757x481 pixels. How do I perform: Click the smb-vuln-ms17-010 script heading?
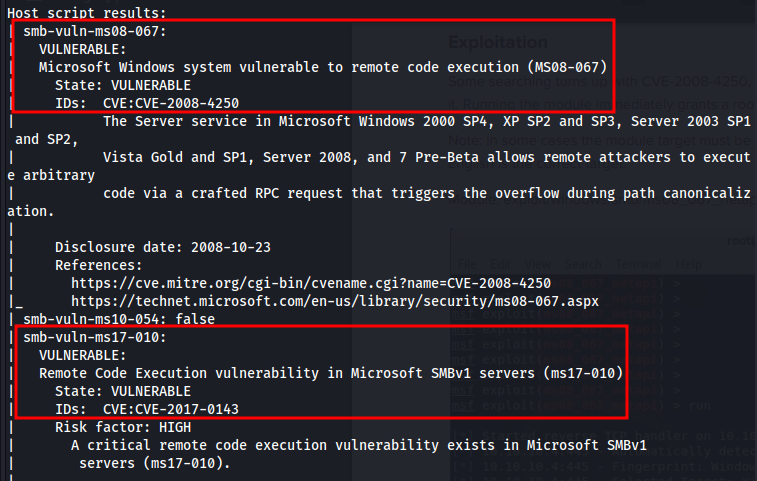point(95,337)
